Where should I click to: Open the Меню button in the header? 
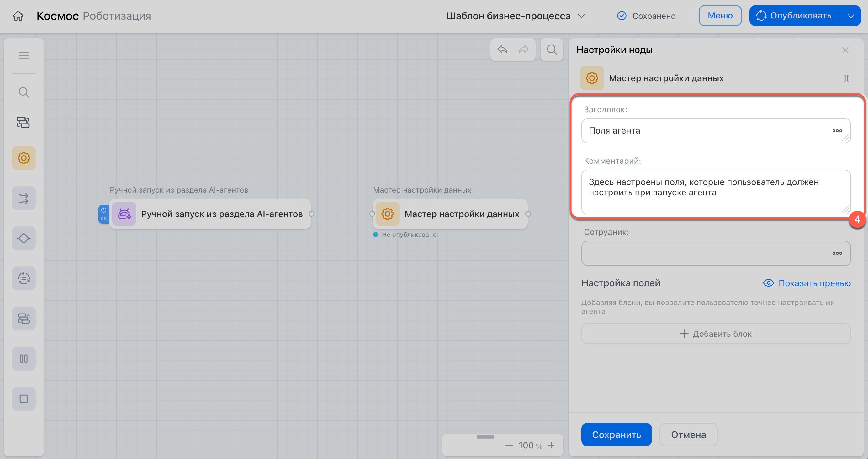click(x=720, y=16)
